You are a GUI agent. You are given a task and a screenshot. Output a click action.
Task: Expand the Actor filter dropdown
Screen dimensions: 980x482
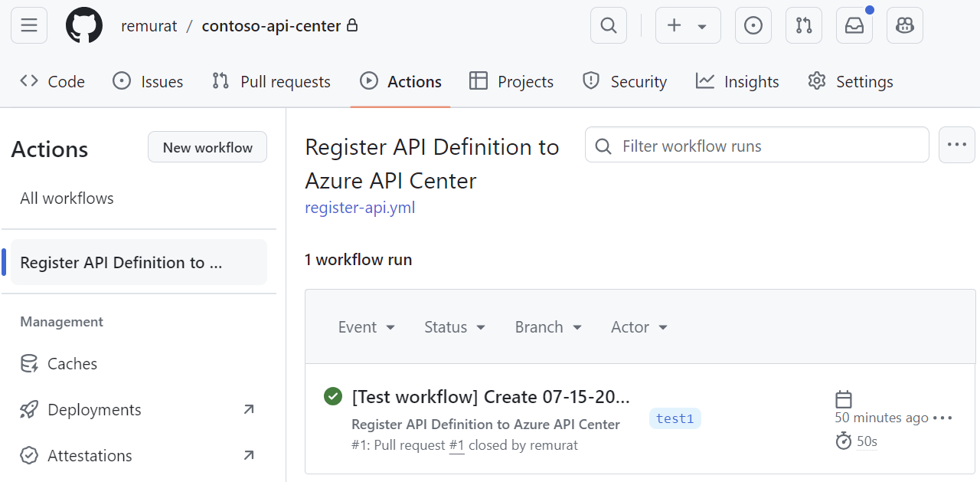coord(639,326)
